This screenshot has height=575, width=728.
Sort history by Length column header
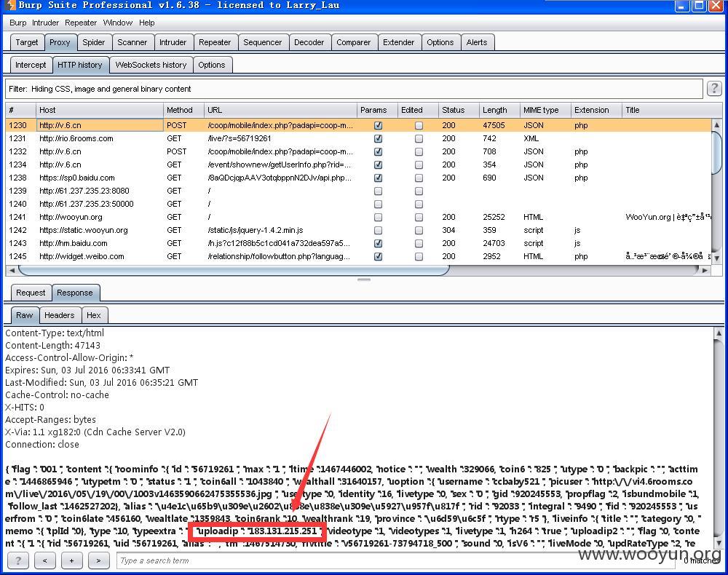pos(499,110)
